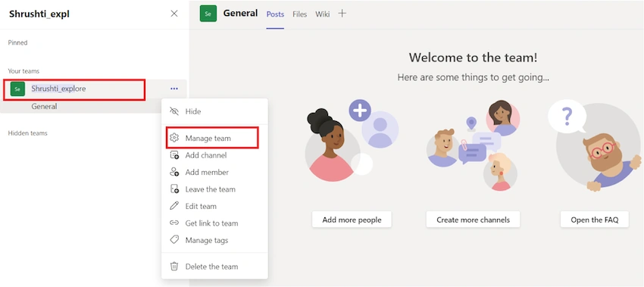Open the Files tab
This screenshot has width=644, height=287.
pos(299,14)
